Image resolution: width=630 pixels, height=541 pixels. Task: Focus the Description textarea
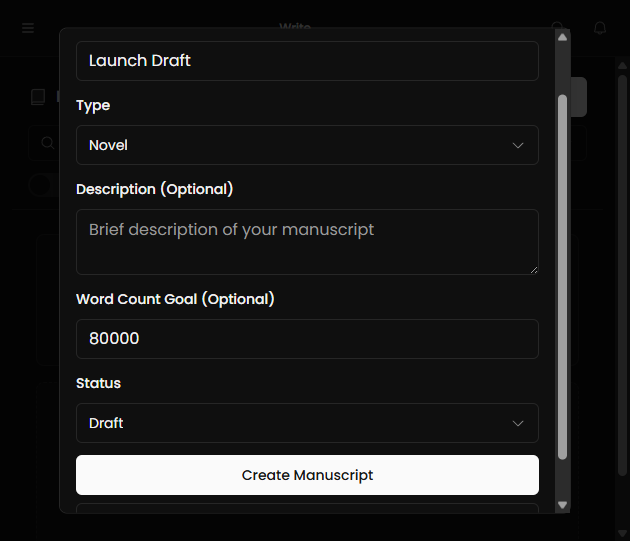tap(307, 242)
